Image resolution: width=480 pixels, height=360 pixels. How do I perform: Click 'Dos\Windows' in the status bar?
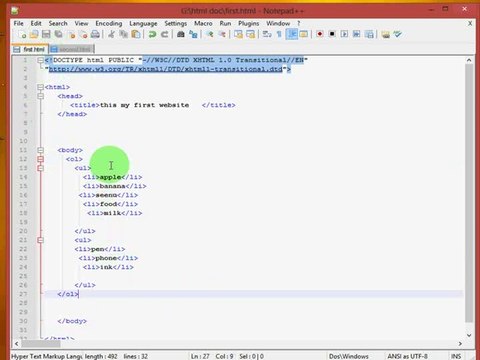[x=349, y=356]
